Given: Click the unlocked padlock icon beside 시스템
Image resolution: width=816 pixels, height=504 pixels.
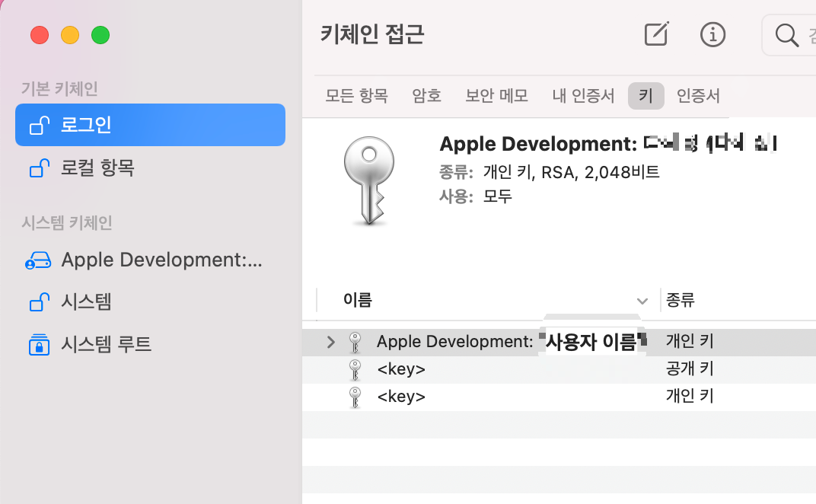Looking at the screenshot, I should coord(39,302).
